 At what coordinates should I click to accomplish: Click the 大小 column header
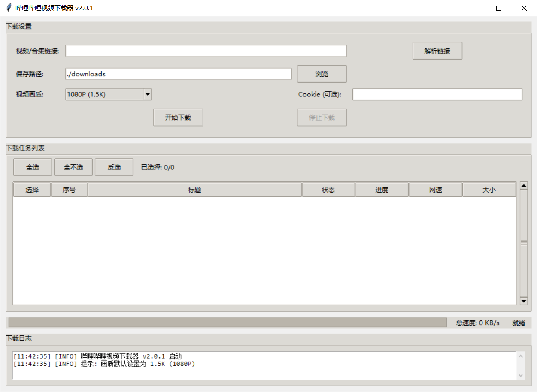coord(489,190)
